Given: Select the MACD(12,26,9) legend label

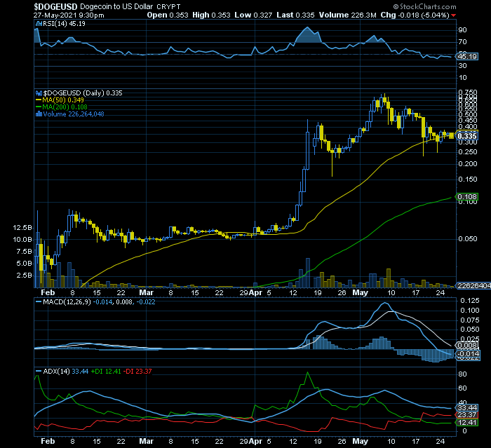Looking at the screenshot, I should coord(67,301).
